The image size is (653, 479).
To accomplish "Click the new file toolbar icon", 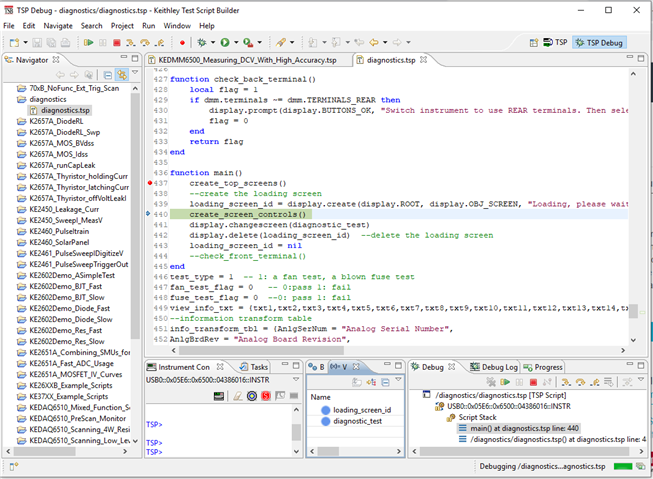I will coord(13,43).
